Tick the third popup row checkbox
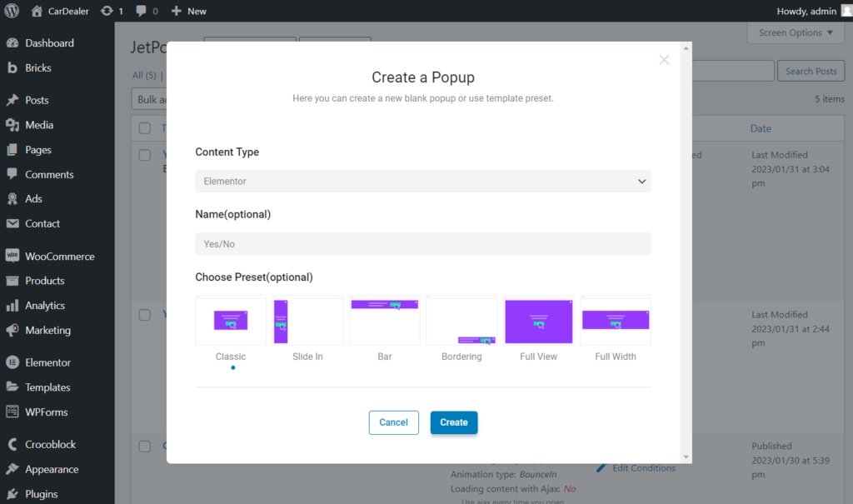853x504 pixels. click(x=145, y=447)
